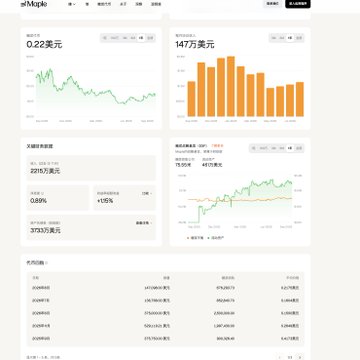Image resolution: width=360 pixels, height=360 pixels.
Task: Click the light gray header button beside black button
Action: coord(272,4)
